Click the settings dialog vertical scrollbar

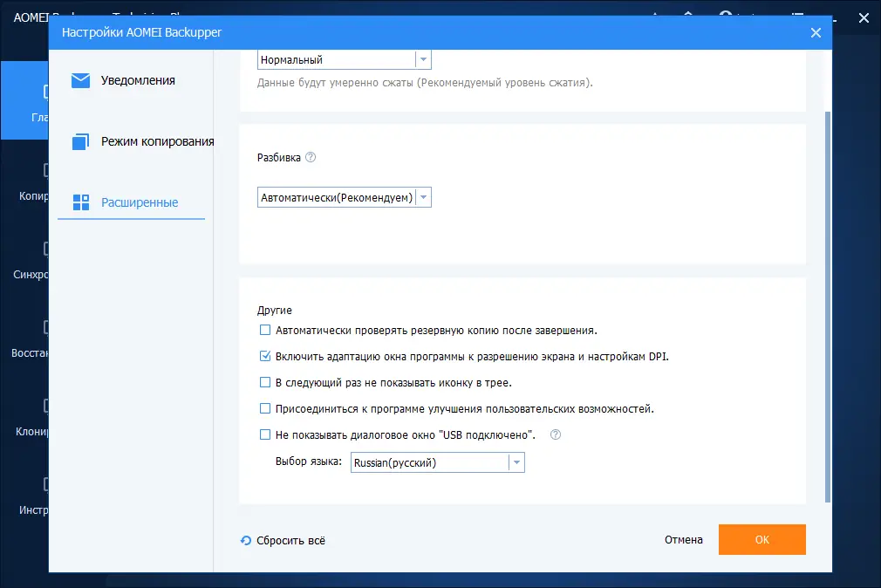click(828, 306)
